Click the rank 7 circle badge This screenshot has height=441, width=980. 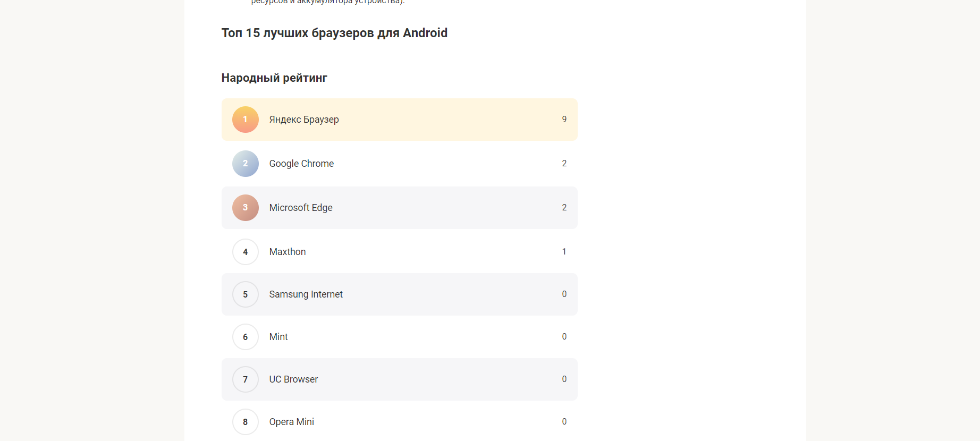point(245,379)
